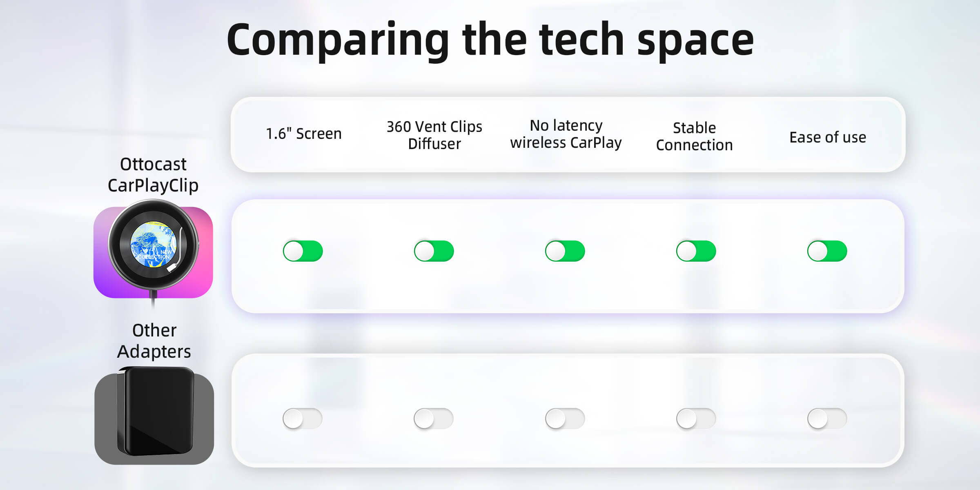Click the "Comparing the tech space" heading
980x490 pixels.
pos(490,40)
